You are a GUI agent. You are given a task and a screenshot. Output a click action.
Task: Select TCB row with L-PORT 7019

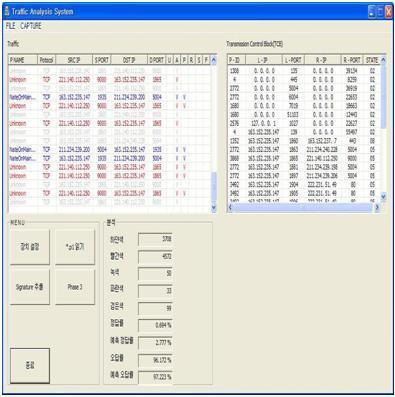[x=304, y=106]
